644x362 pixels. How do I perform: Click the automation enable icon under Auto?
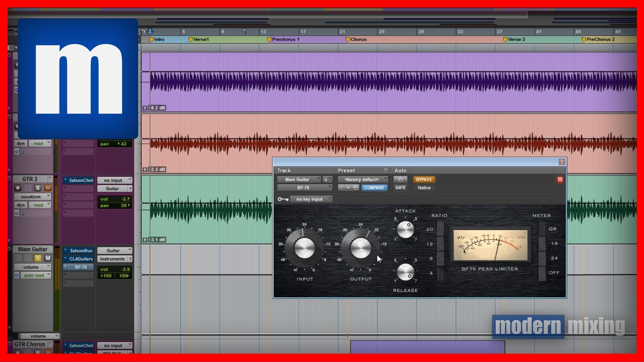point(400,179)
